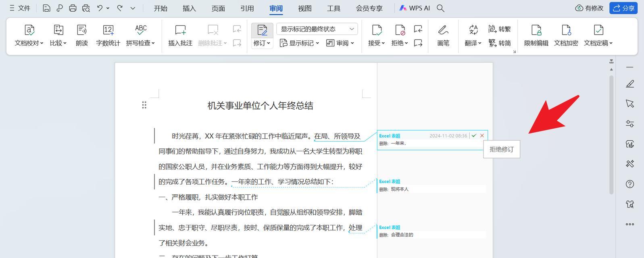Switch to the 工具 tab
The height and width of the screenshot is (258, 644).
point(333,8)
